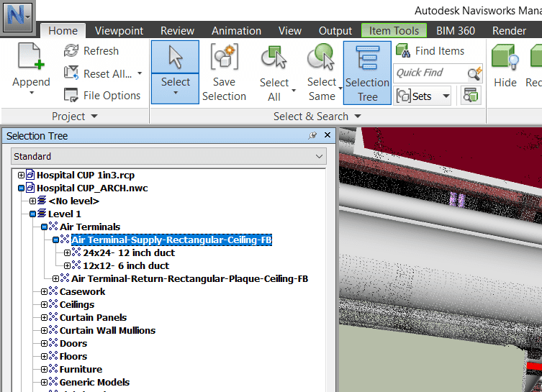Open the BIM 360 ribbon tab

click(456, 31)
